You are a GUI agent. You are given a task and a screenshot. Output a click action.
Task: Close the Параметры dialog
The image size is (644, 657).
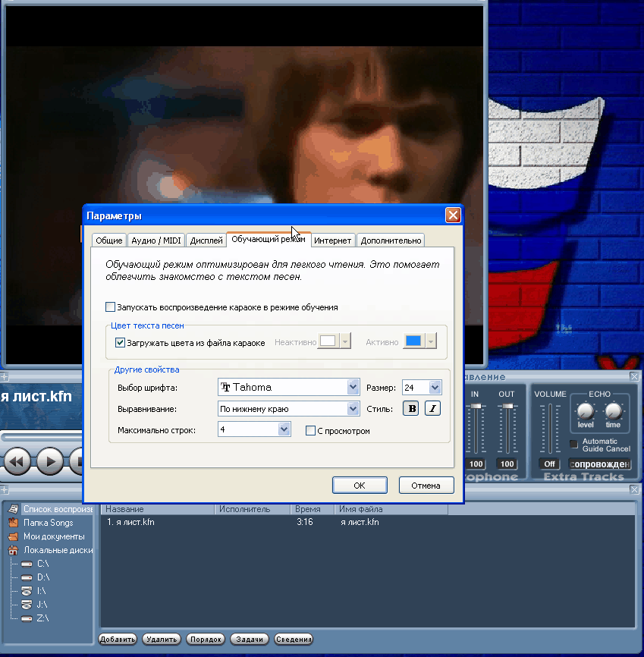[x=453, y=215]
